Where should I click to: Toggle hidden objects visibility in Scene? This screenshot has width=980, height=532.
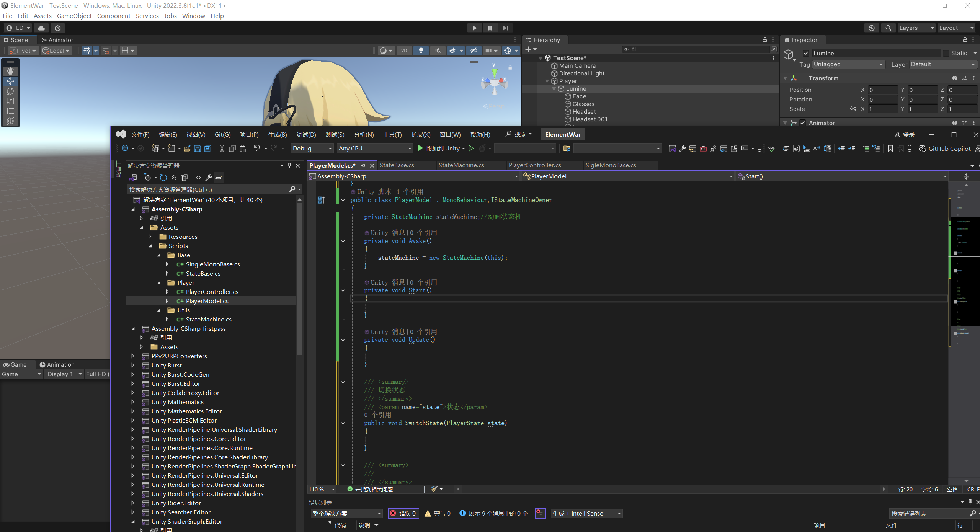click(474, 51)
